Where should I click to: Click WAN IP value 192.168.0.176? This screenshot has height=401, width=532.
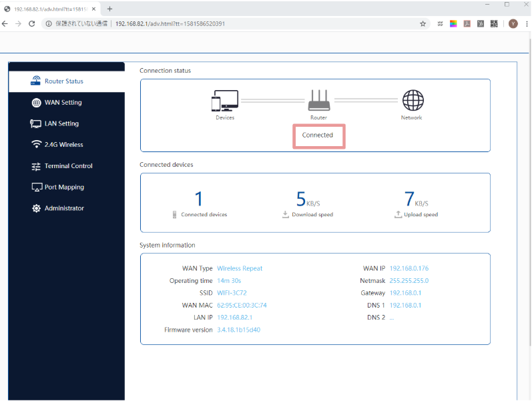(x=409, y=268)
